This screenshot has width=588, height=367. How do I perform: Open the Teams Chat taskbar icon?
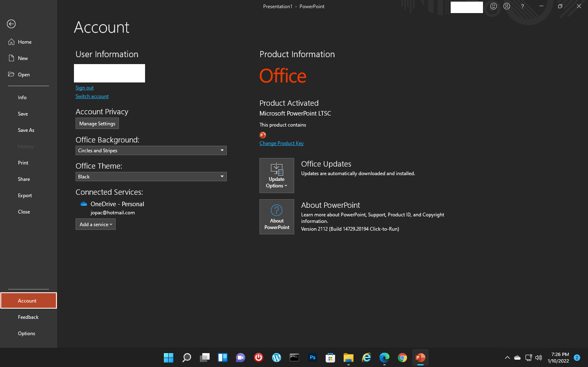coord(240,358)
